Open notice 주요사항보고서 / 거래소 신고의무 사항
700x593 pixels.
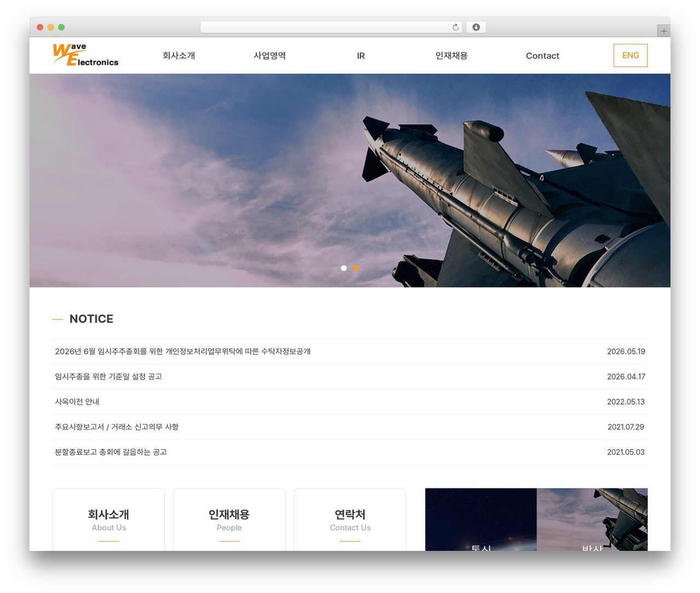tap(116, 427)
